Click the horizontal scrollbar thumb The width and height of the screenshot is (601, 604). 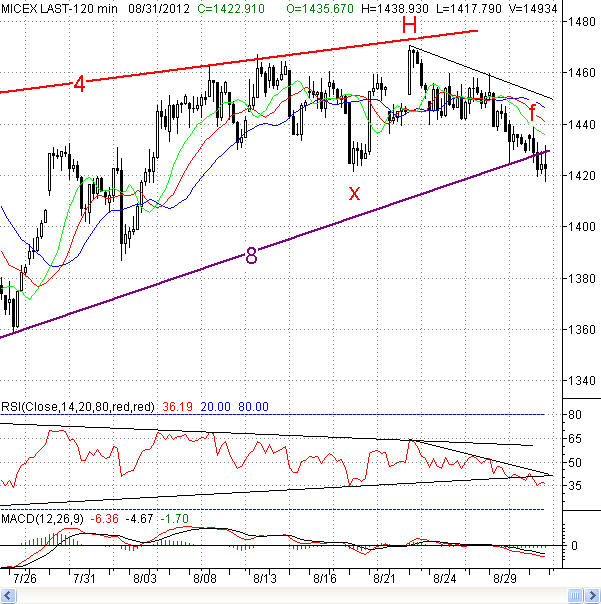click(x=575, y=596)
